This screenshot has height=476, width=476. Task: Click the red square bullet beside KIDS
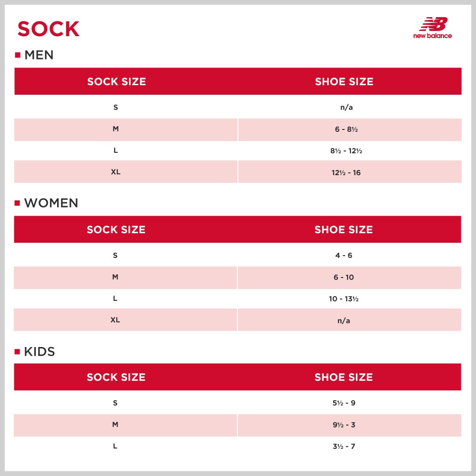pyautogui.click(x=18, y=352)
